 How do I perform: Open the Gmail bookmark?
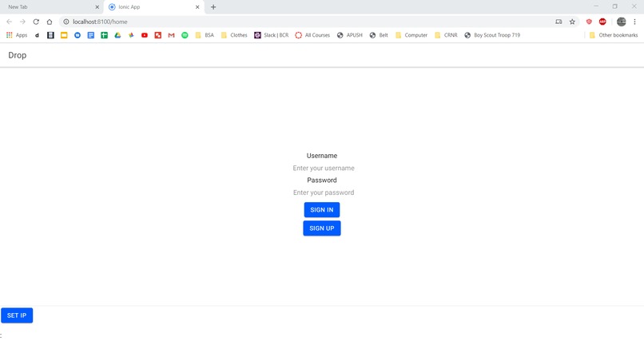pyautogui.click(x=171, y=35)
